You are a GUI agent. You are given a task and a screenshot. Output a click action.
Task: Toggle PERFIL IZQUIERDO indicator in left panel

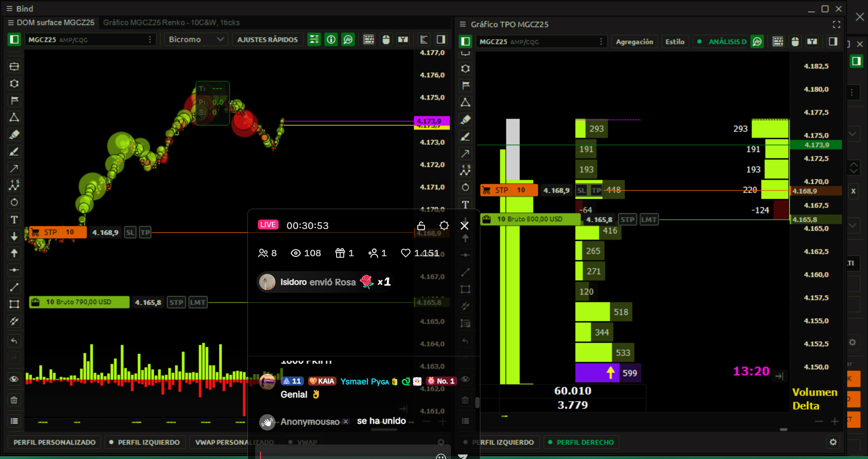144,442
